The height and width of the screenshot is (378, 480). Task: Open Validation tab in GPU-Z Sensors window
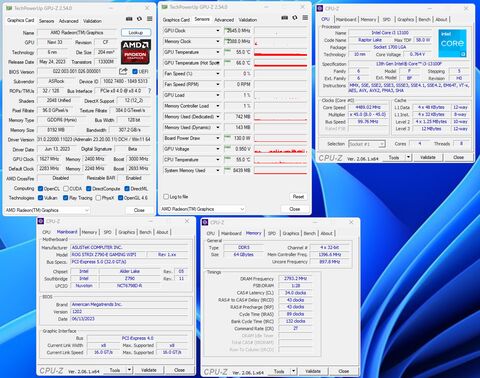point(248,20)
